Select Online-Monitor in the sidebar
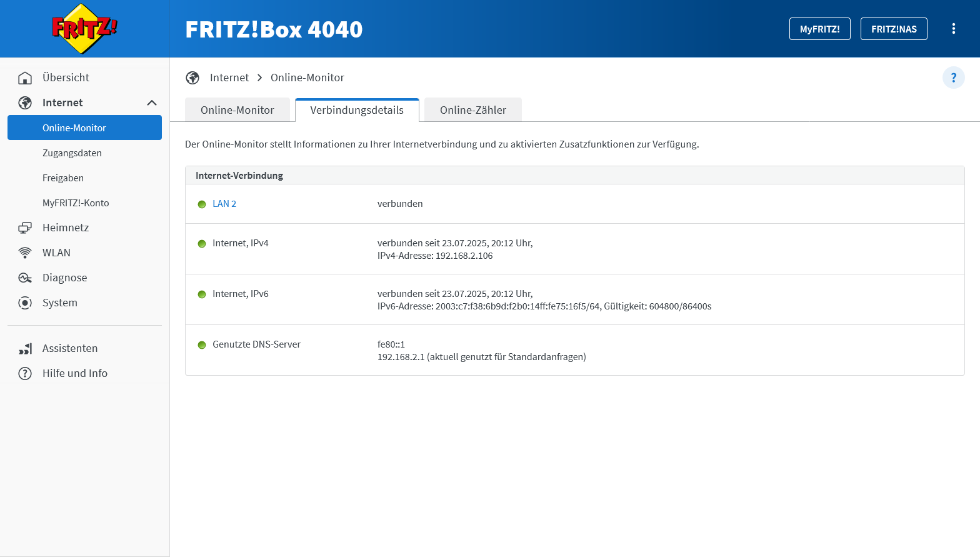Screen dimensions: 980x557 pyautogui.click(x=84, y=128)
